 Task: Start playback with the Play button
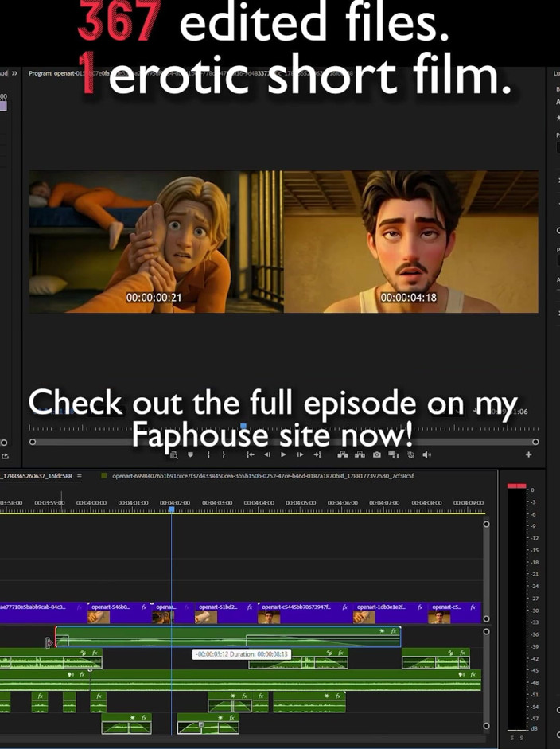(284, 454)
